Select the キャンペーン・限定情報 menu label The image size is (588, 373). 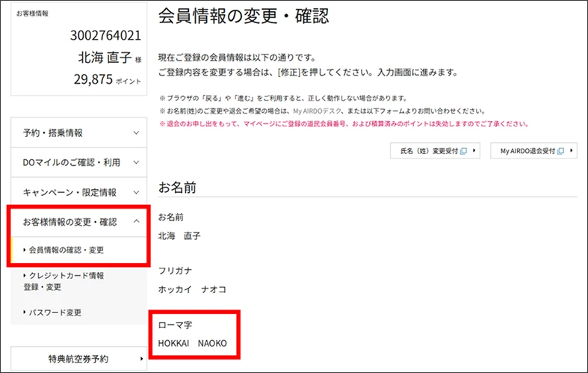click(69, 192)
